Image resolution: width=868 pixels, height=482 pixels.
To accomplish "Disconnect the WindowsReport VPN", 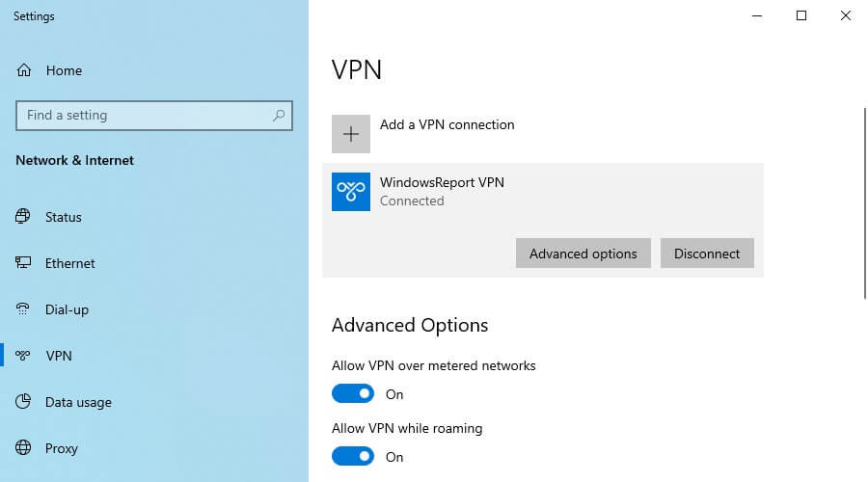I will pos(707,254).
